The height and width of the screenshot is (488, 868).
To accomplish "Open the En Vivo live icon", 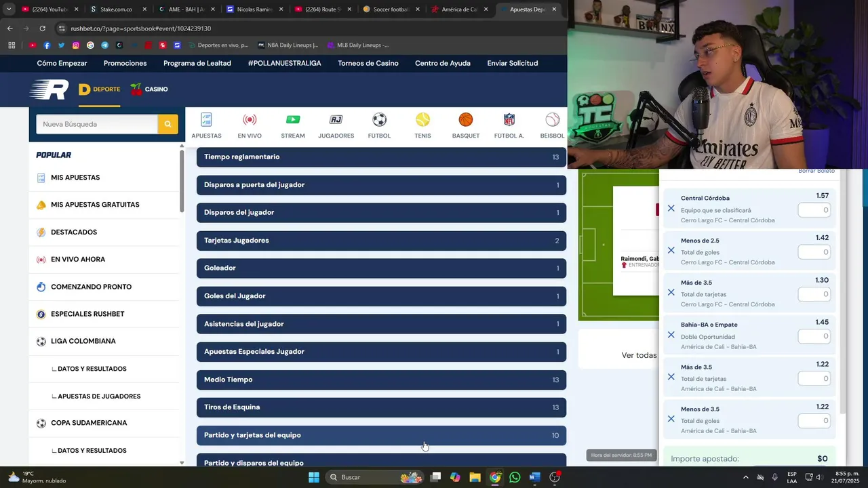I will [x=250, y=120].
